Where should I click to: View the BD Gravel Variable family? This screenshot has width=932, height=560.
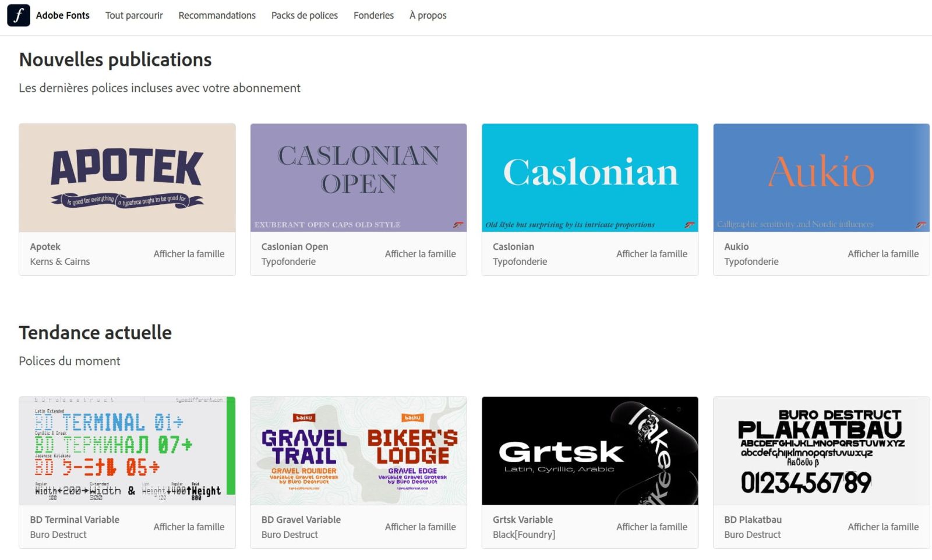[x=420, y=527]
